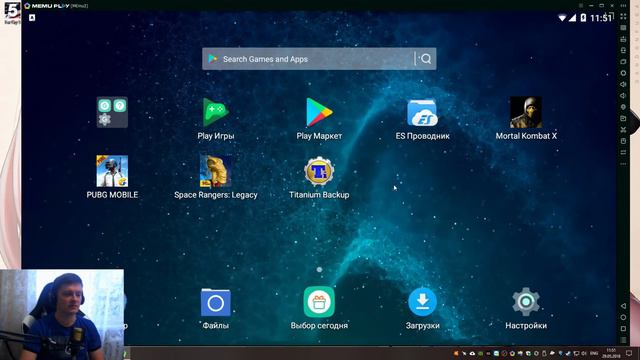
Task: Click the home screen page indicator dot
Action: coord(319,269)
